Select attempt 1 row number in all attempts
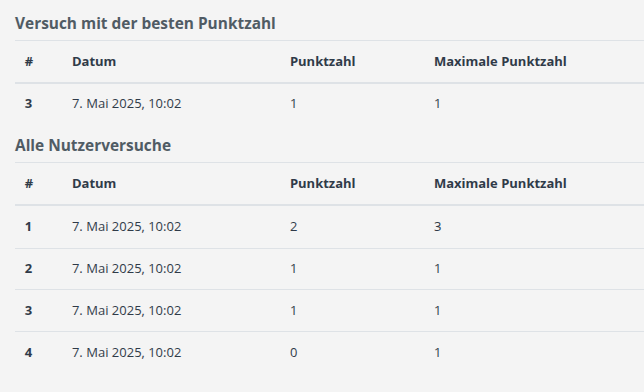 coord(28,227)
